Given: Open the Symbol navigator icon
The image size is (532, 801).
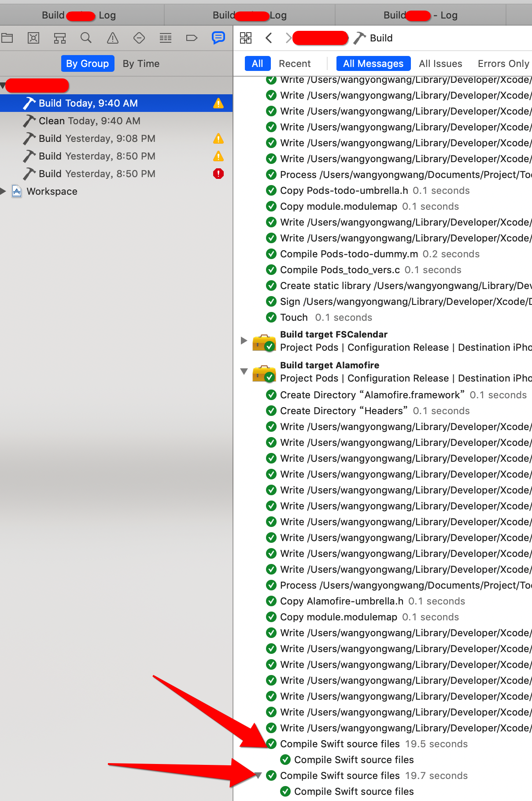Looking at the screenshot, I should pos(60,38).
